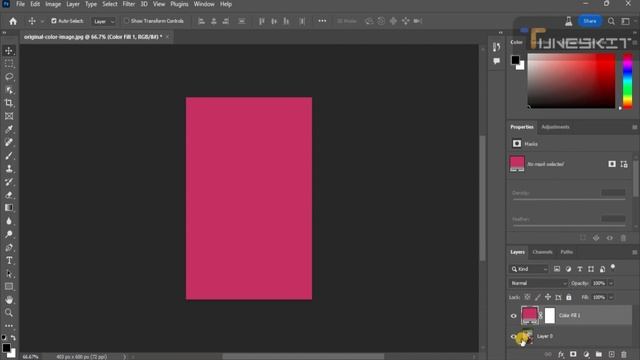Hide the Color Fill 1 layer
Image resolution: width=640 pixels, height=360 pixels.
[x=513, y=316]
